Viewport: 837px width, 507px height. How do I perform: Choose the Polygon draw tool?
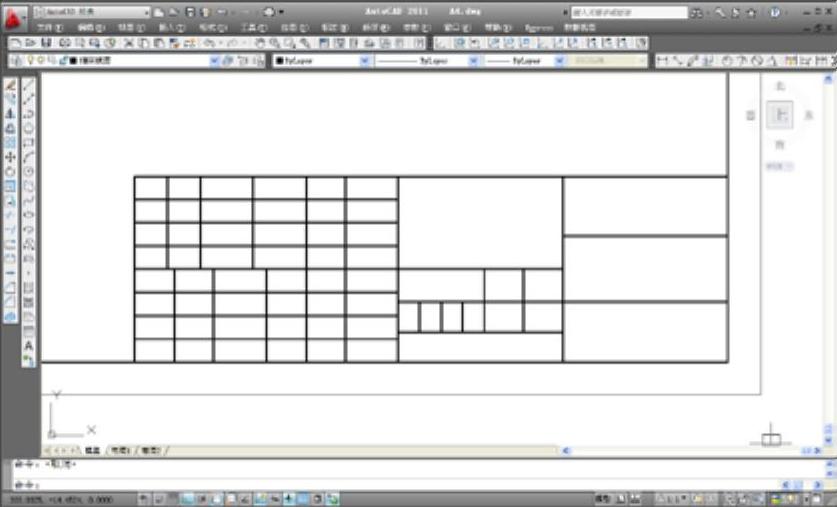click(x=28, y=128)
